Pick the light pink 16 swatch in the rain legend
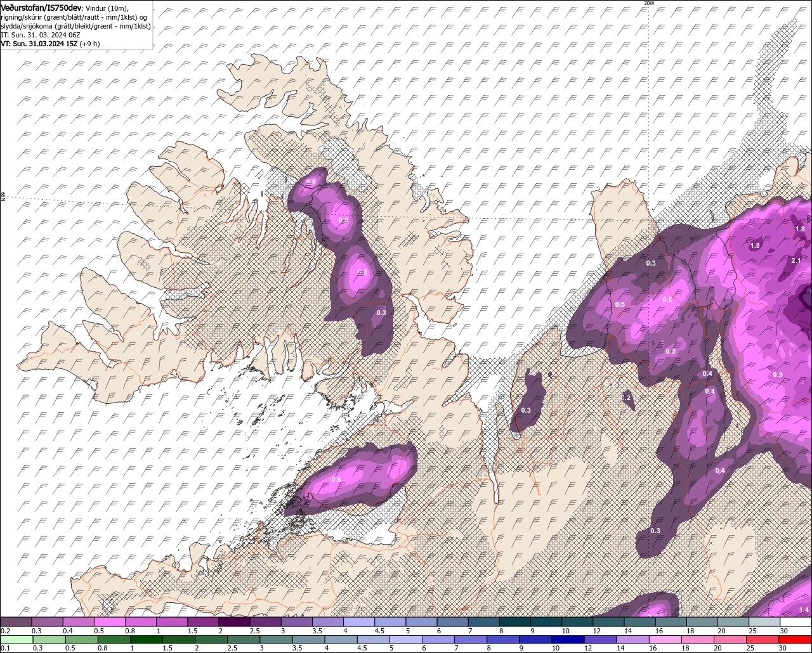This screenshot has width=812, height=653. 667,639
